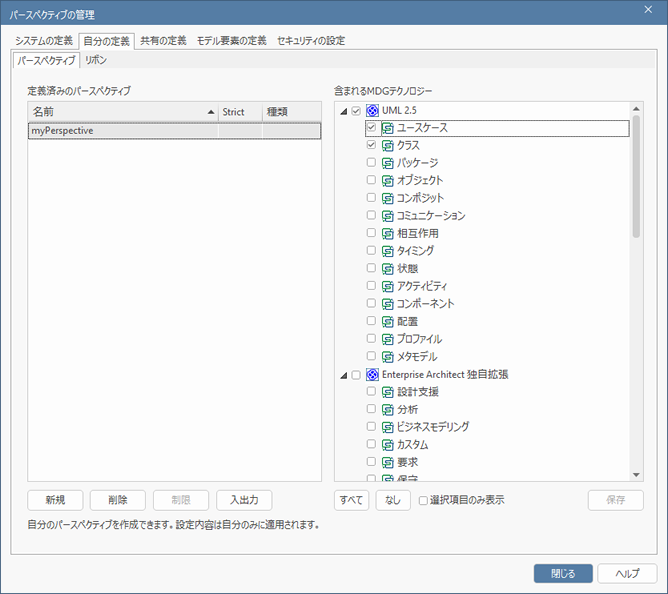Click the アクティビティ item icon

pyautogui.click(x=388, y=286)
